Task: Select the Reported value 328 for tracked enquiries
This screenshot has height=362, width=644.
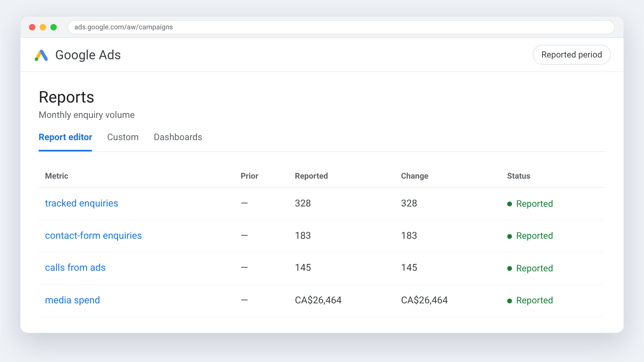Action: click(303, 203)
